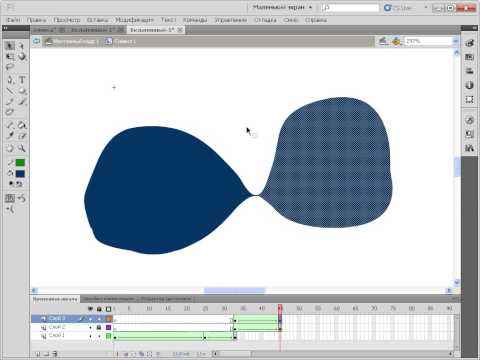This screenshot has height=360, width=480.
Task: Open the edit symbols dropdown icon
Action: click(x=396, y=41)
